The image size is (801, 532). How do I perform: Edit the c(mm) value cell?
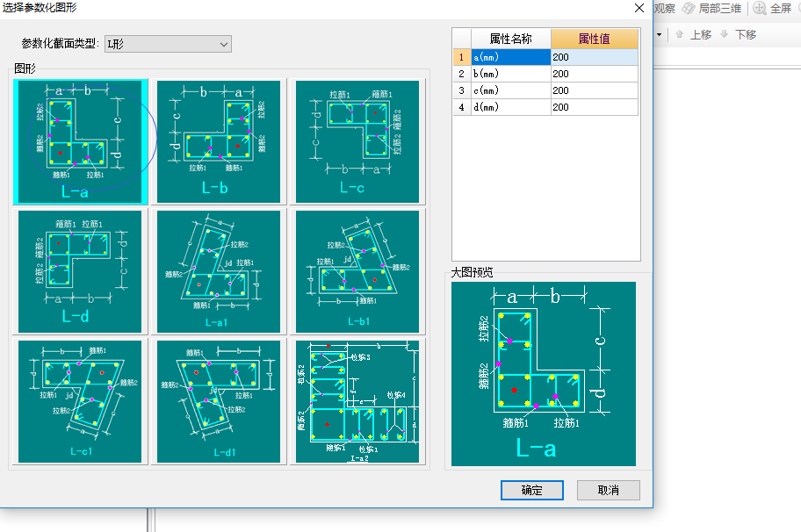click(x=594, y=90)
